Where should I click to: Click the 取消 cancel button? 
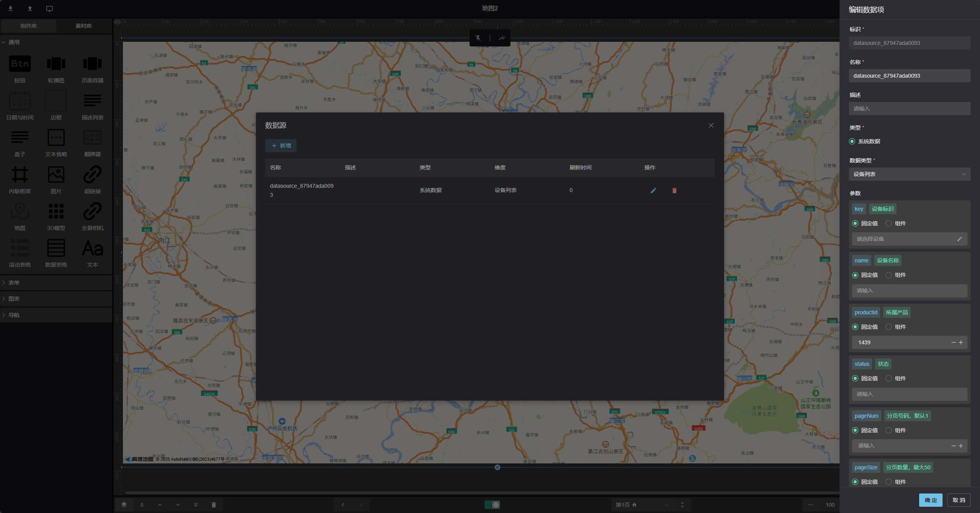coord(959,500)
